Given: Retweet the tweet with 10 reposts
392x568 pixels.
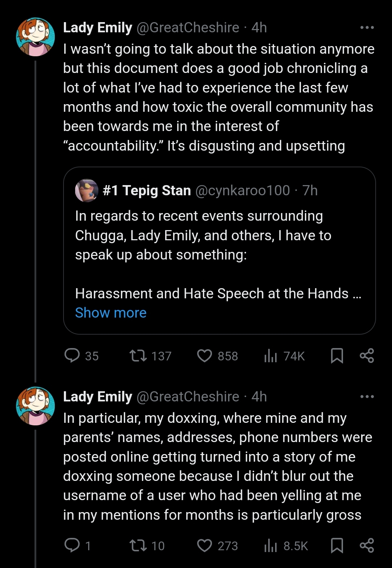Looking at the screenshot, I should (x=138, y=545).
